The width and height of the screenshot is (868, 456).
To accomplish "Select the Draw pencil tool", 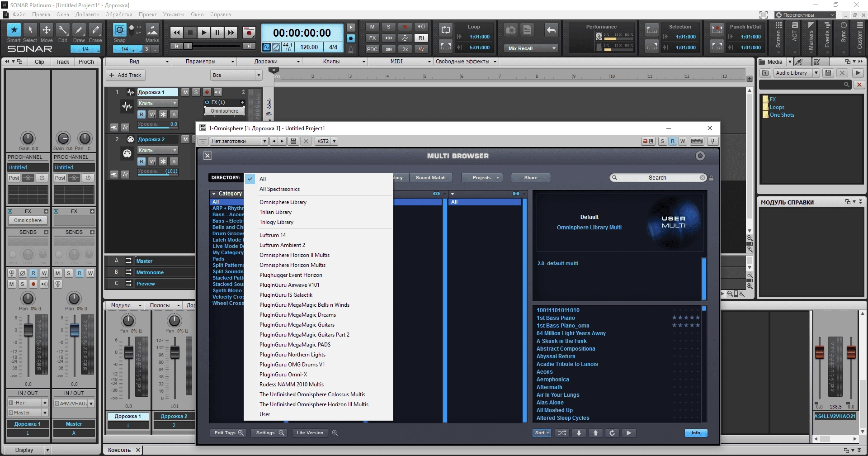I will [79, 30].
